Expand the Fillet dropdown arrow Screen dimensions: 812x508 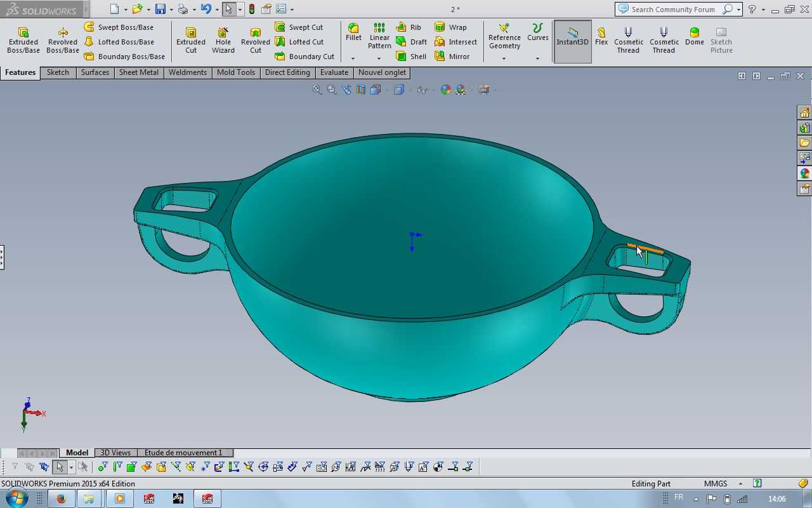(353, 58)
